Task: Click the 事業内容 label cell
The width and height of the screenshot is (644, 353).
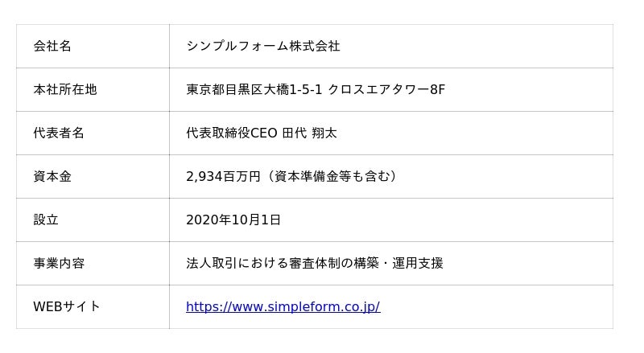Action: [59, 263]
